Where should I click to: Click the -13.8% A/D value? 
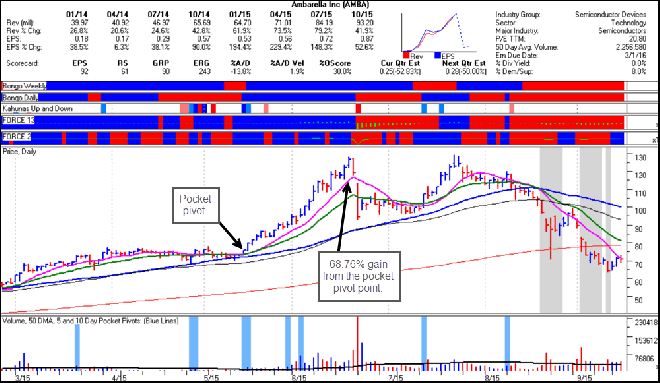coord(241,72)
